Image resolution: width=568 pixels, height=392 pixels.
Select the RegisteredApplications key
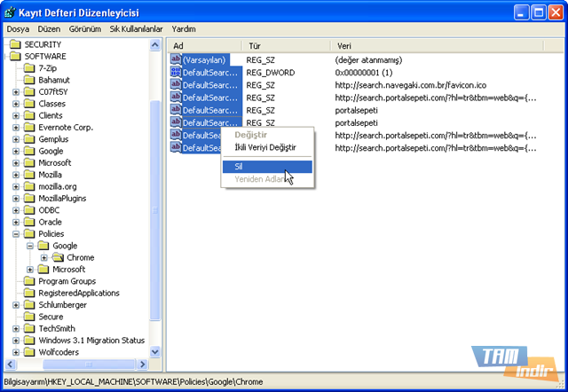(78, 293)
